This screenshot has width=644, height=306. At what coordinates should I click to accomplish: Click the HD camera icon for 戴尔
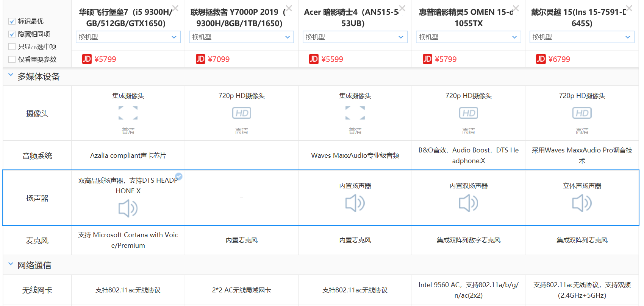(x=582, y=113)
